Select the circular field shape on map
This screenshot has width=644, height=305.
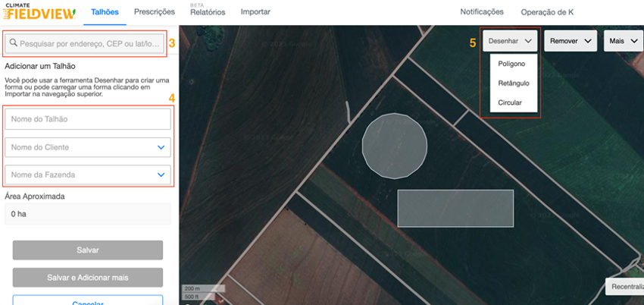pos(394,146)
